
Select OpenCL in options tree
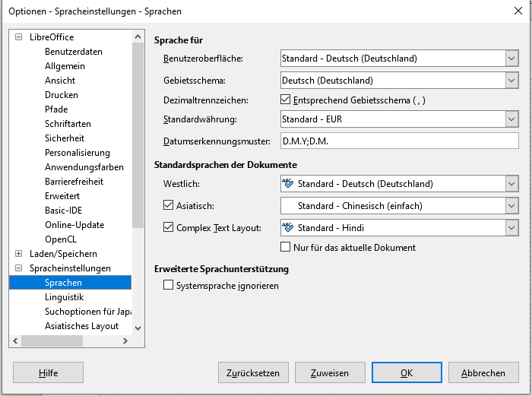pyautogui.click(x=61, y=239)
